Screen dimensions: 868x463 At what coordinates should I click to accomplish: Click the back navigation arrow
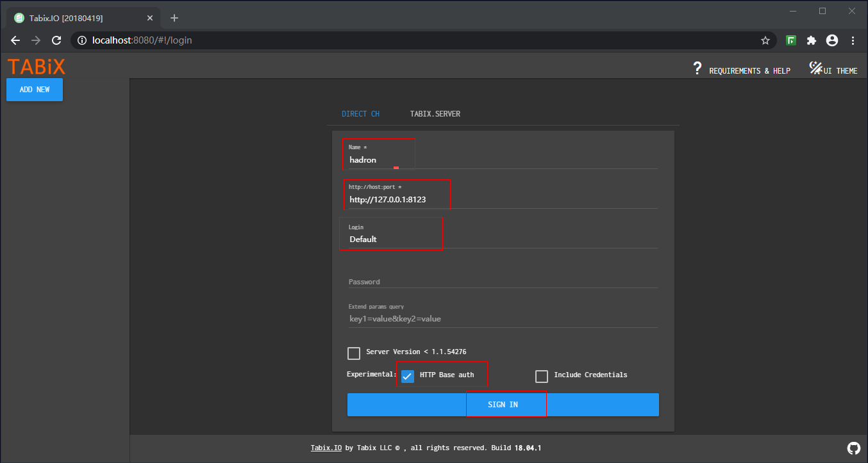(x=15, y=40)
